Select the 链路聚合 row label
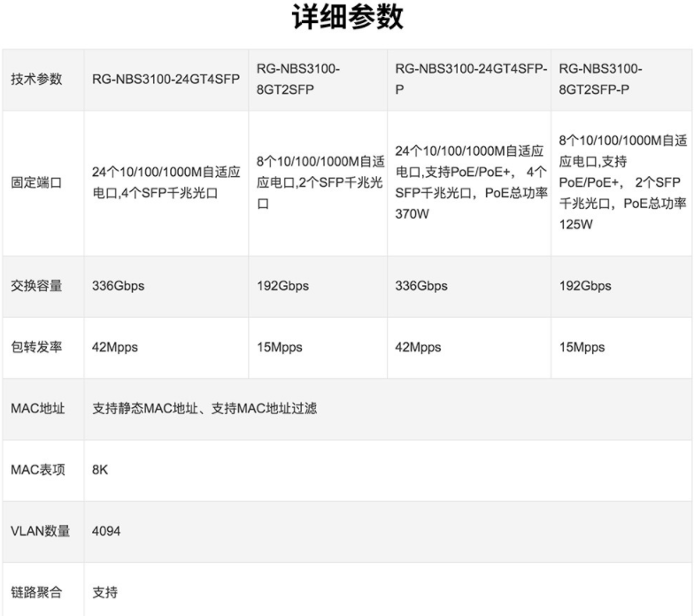 tap(36, 592)
